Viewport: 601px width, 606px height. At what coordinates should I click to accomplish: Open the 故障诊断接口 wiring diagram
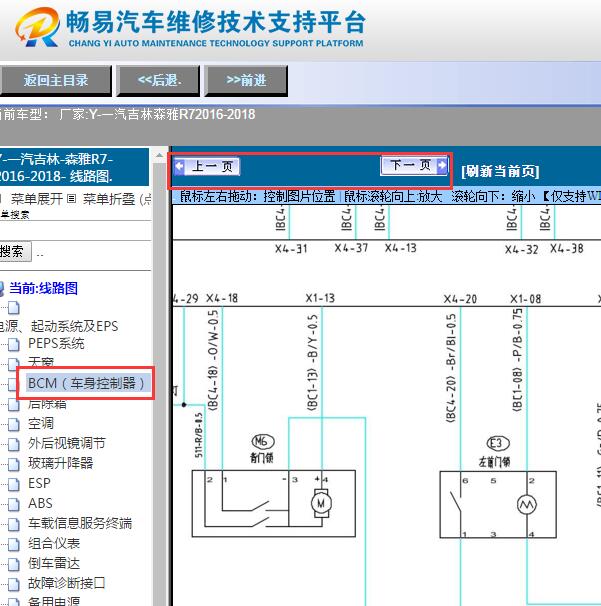pos(66,584)
